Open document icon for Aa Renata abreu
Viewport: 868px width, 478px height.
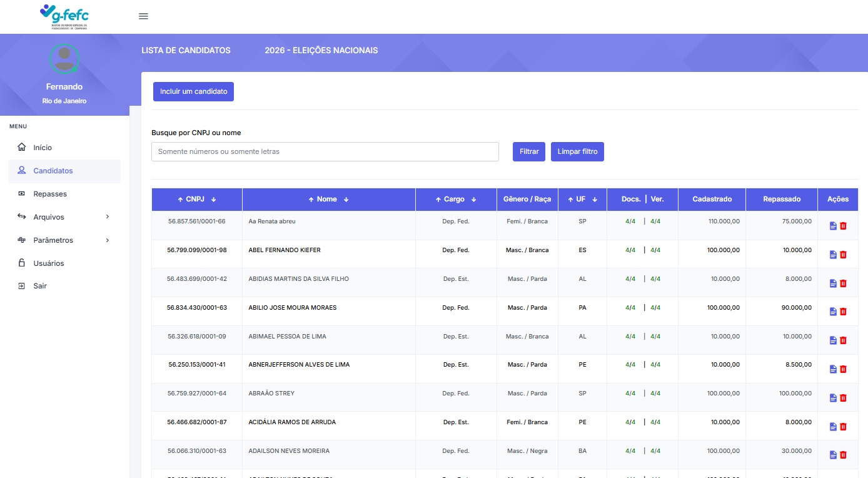pos(832,226)
